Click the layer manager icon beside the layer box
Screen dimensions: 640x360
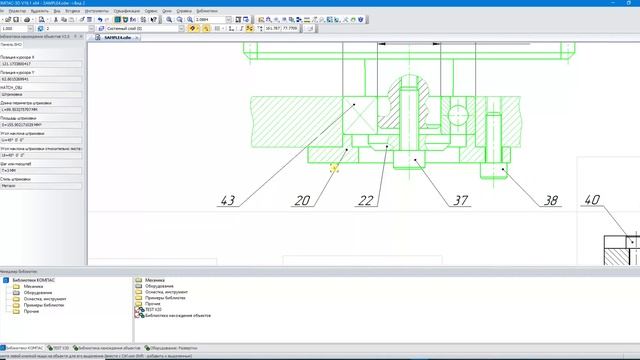coord(101,29)
